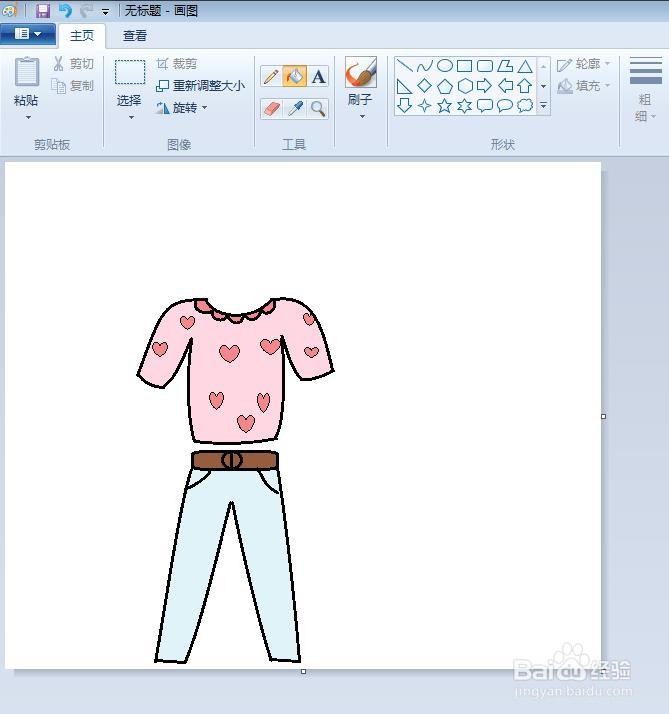
Task: Click the Redo arrow in title bar
Action: point(87,10)
